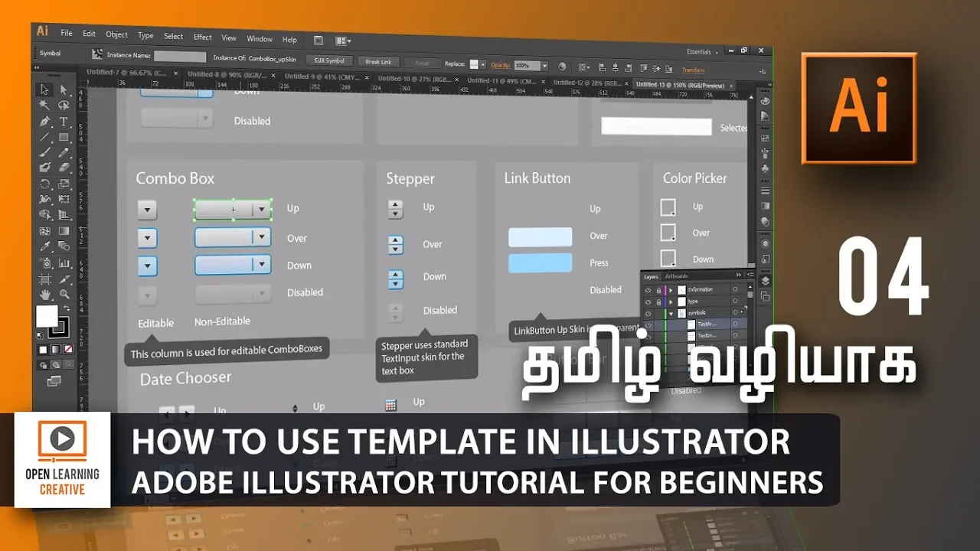The height and width of the screenshot is (551, 980).
Task: Switch to the Artboards panel tab
Action: coord(677,276)
